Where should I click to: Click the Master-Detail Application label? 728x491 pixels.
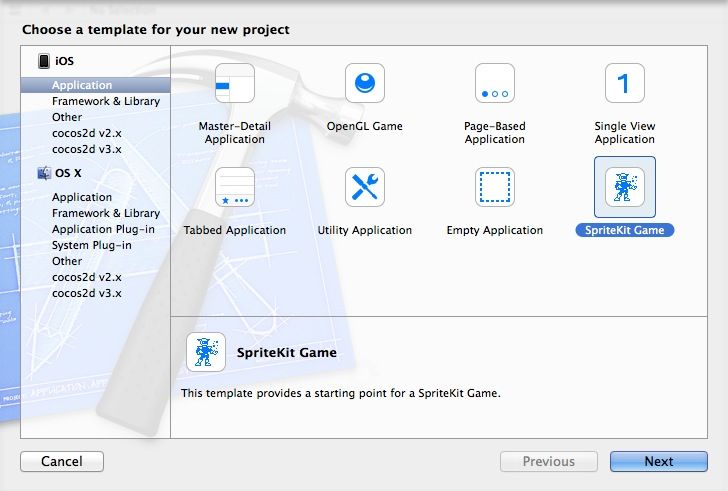[235, 133]
